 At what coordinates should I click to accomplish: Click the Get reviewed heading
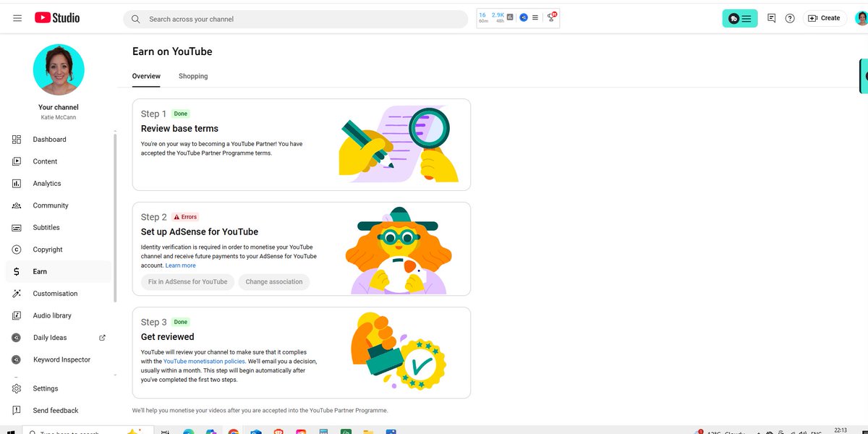pyautogui.click(x=168, y=337)
